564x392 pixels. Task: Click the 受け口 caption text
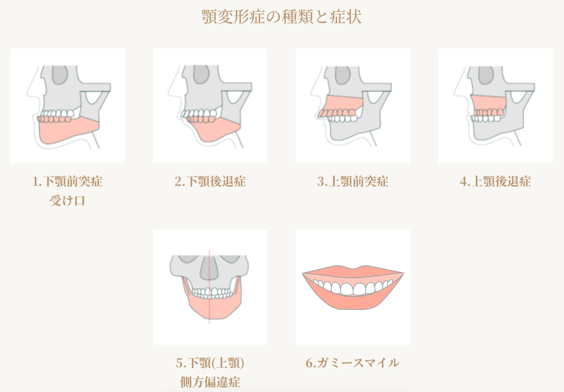pos(67,201)
